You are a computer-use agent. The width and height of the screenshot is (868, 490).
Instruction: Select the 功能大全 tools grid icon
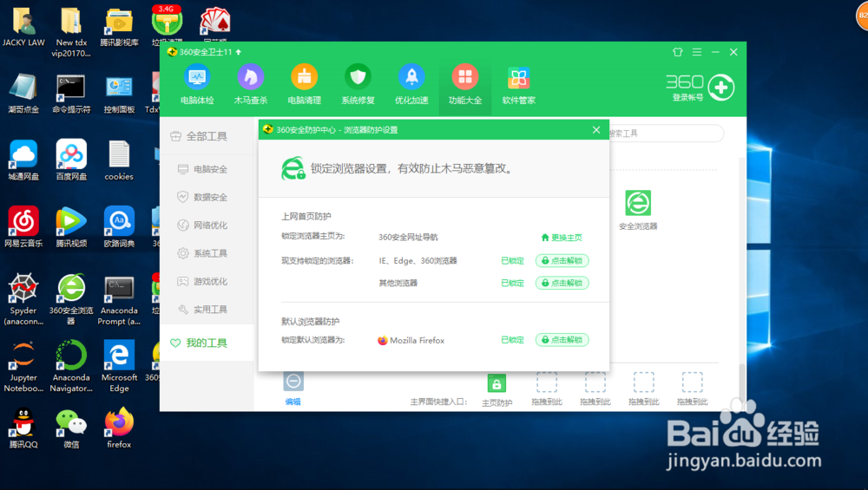[465, 77]
